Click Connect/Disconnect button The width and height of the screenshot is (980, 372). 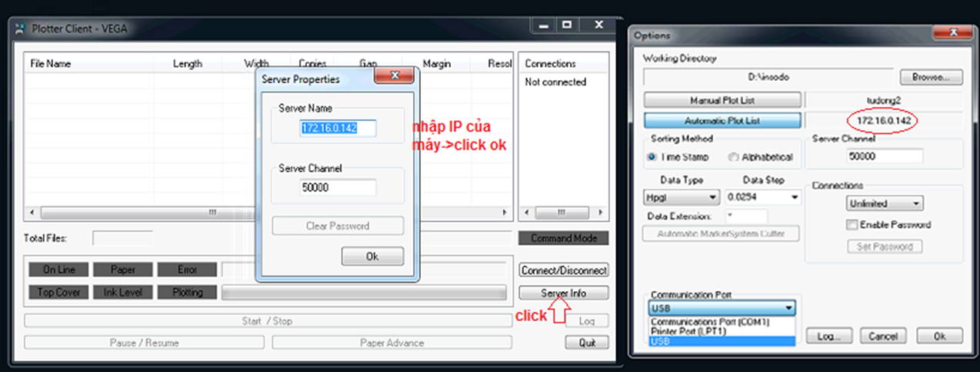pyautogui.click(x=563, y=270)
